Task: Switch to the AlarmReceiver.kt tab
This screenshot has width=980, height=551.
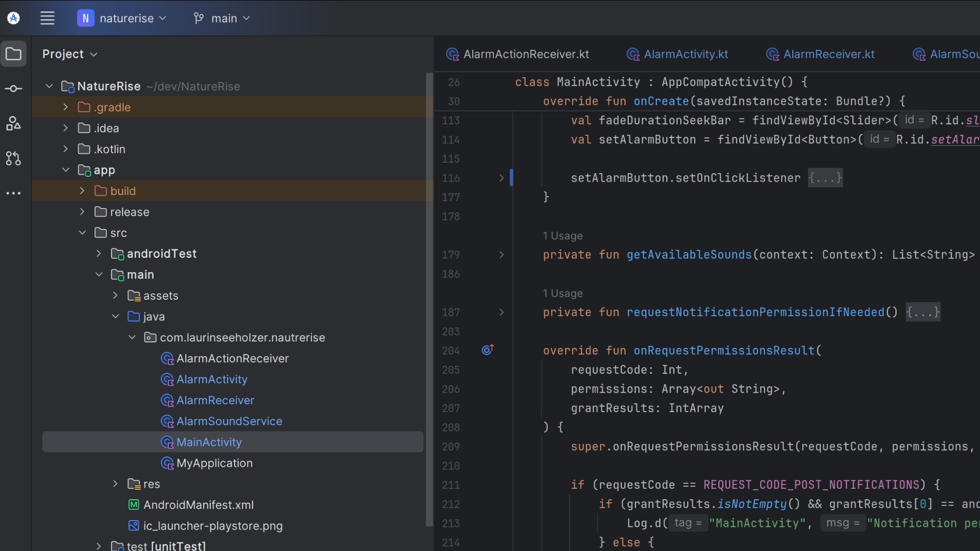Action: point(828,54)
